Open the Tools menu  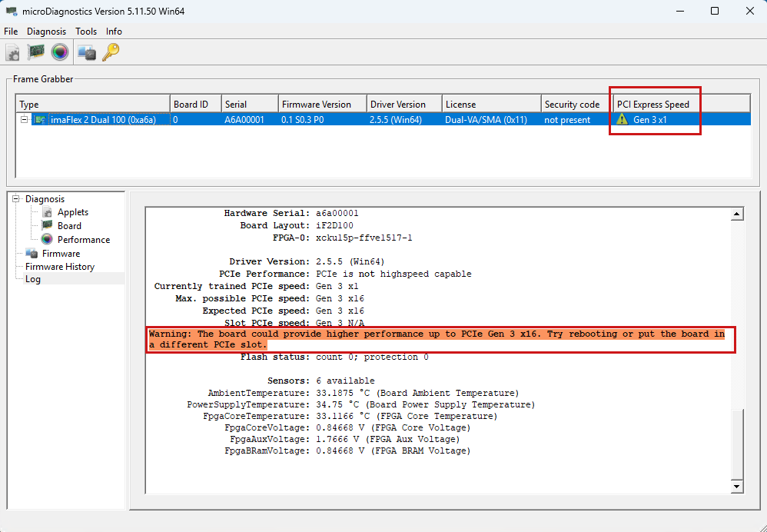[x=86, y=32]
